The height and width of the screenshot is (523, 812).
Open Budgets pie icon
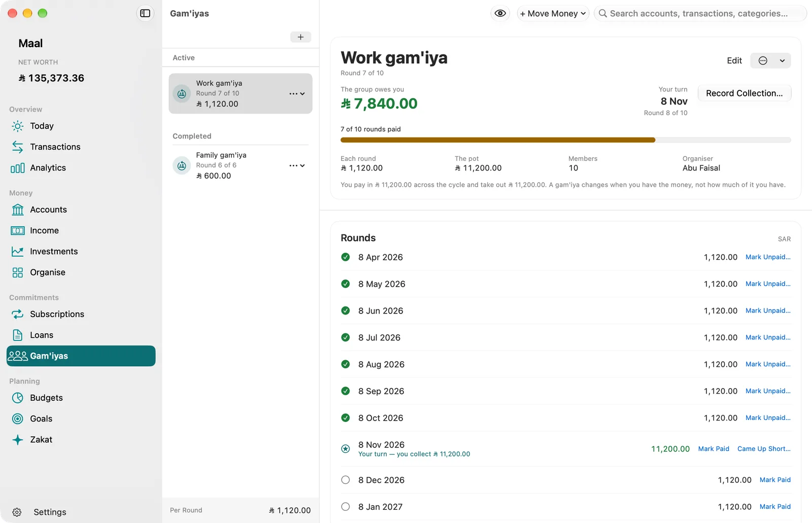click(x=18, y=398)
